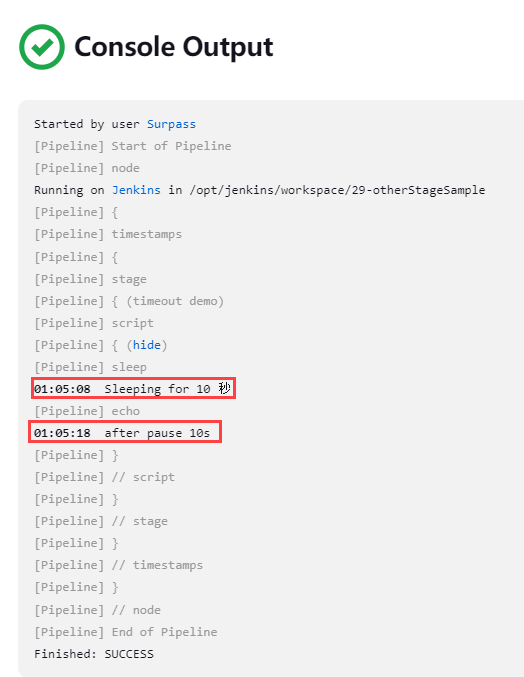524x677 pixels.
Task: Open the Jenkins node link
Action: [136, 190]
